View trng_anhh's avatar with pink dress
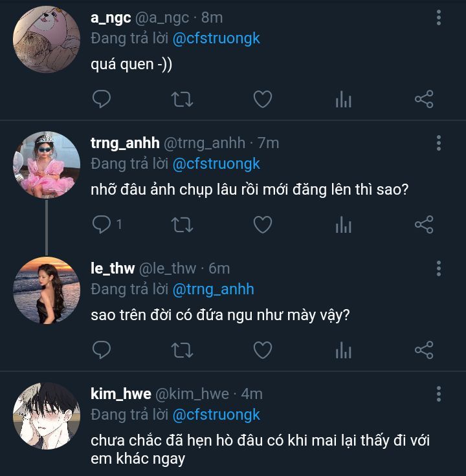Screen dimensions: 466x476 pos(47,165)
